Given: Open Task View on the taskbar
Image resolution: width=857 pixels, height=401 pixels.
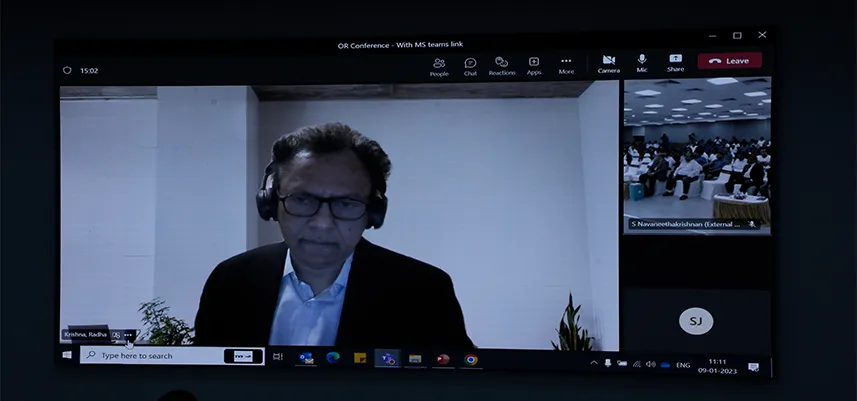Looking at the screenshot, I should [x=278, y=357].
